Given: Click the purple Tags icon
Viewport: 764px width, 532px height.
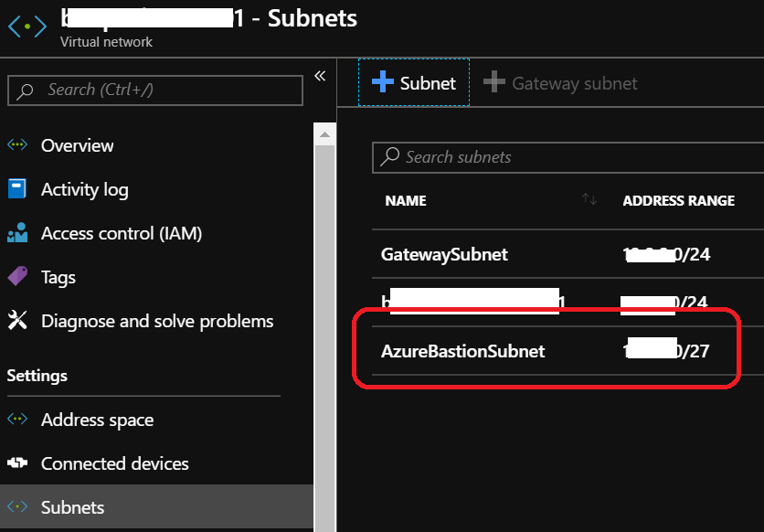Looking at the screenshot, I should click(x=17, y=277).
